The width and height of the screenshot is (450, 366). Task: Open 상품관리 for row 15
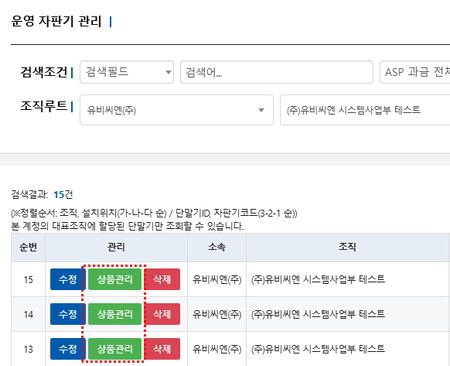[115, 279]
